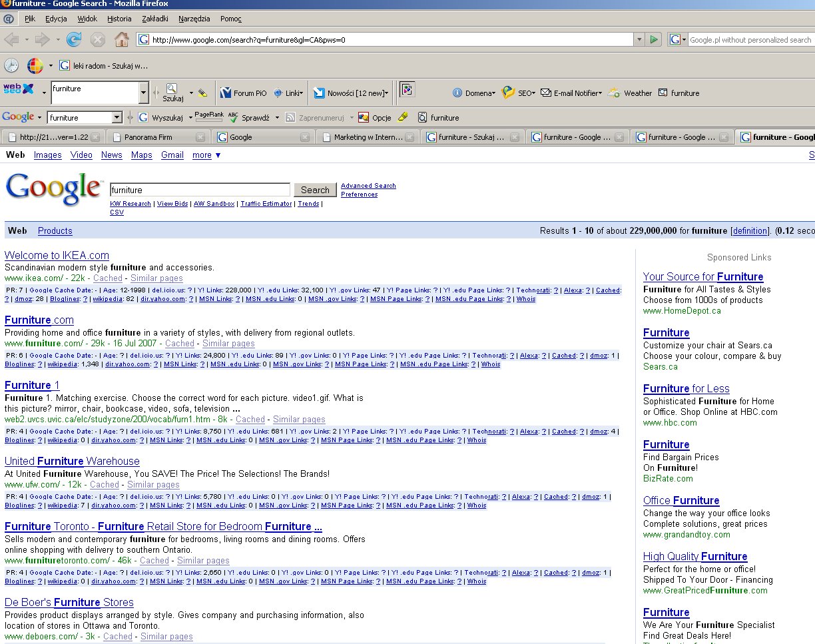Open the Domena dropdown menu
Screen dimensions: 815x644
point(473,93)
